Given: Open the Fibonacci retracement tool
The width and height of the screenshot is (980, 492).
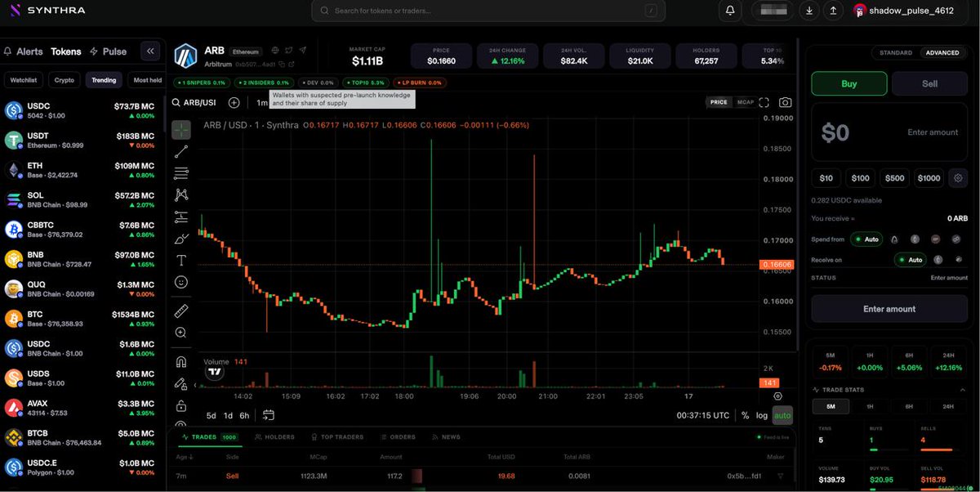Looking at the screenshot, I should point(181,173).
